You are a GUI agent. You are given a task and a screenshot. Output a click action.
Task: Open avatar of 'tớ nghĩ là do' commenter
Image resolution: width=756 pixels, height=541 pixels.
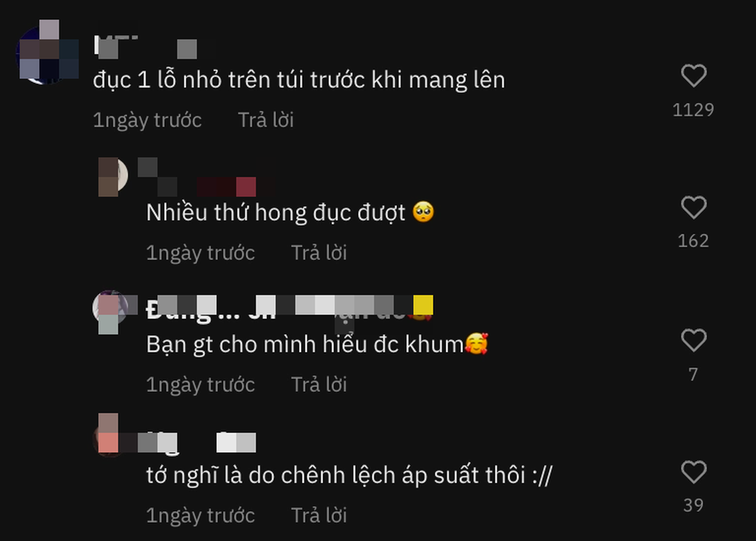coord(109,434)
